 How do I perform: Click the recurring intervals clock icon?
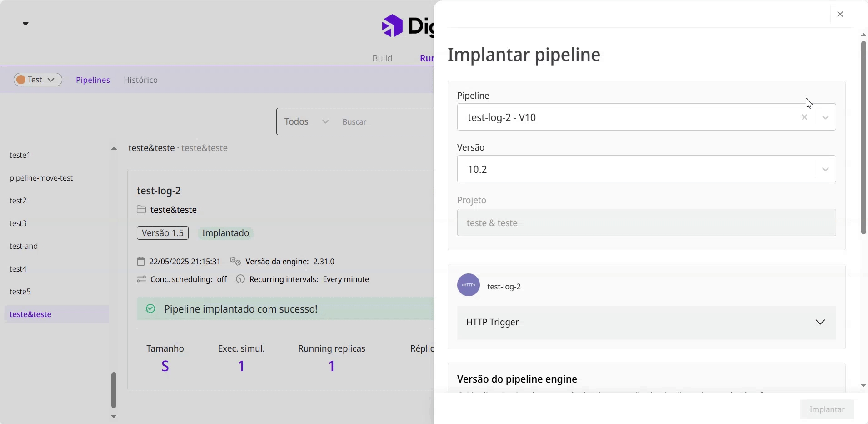[x=240, y=279]
